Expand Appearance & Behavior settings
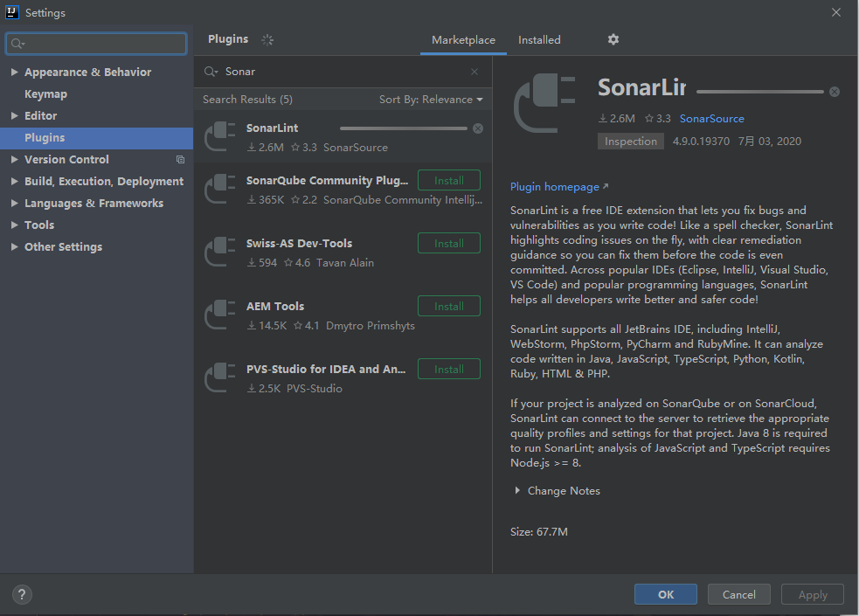The width and height of the screenshot is (859, 616). (x=15, y=72)
